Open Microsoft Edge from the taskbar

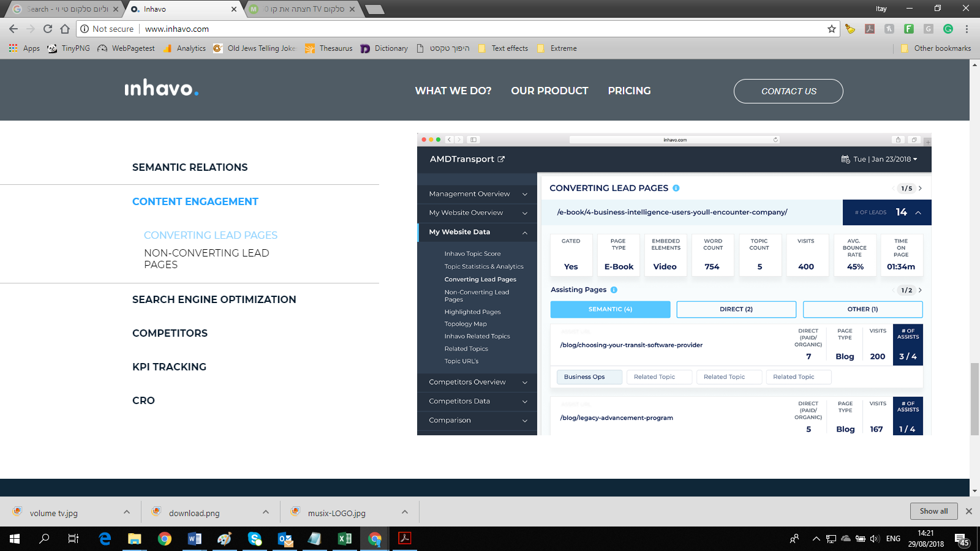[x=105, y=539]
